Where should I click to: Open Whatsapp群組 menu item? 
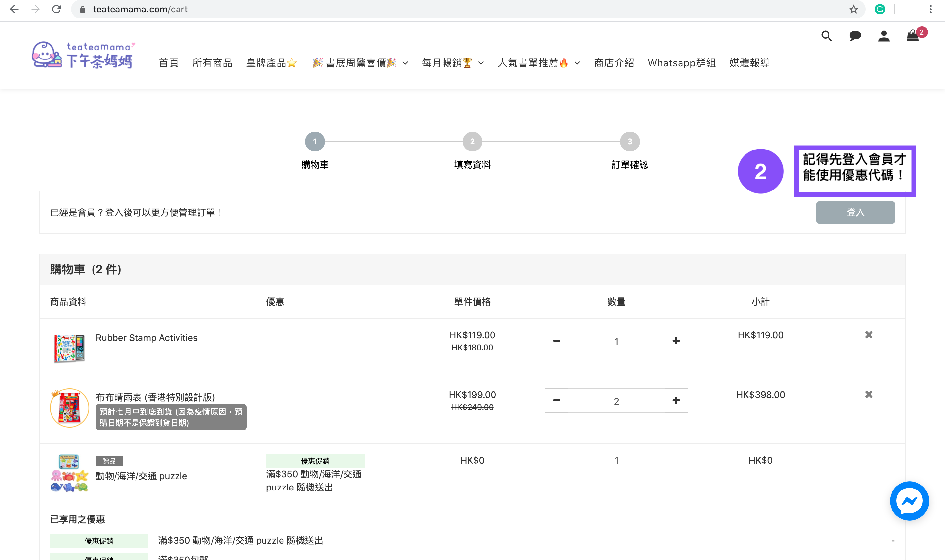pos(682,63)
